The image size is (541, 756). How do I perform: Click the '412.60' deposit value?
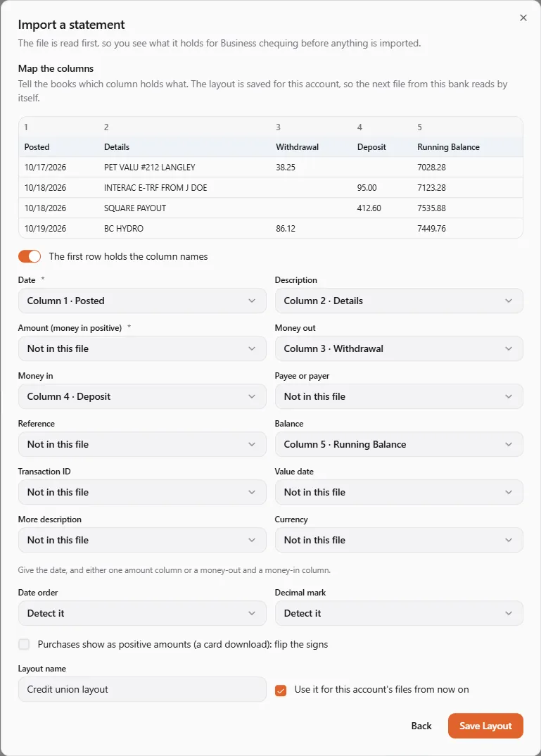click(x=369, y=208)
